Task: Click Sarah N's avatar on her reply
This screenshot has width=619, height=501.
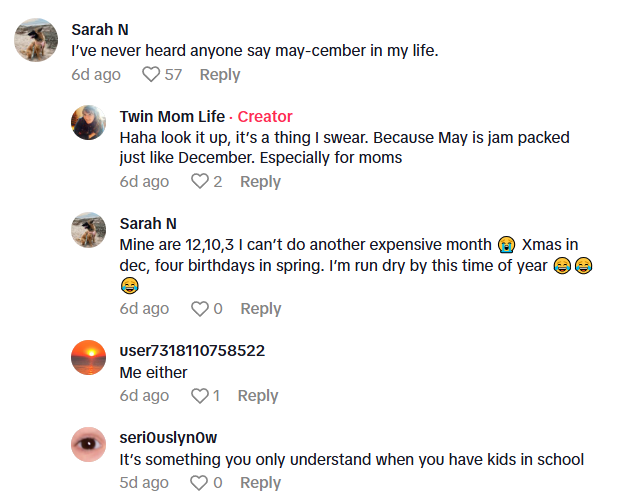Action: click(89, 230)
